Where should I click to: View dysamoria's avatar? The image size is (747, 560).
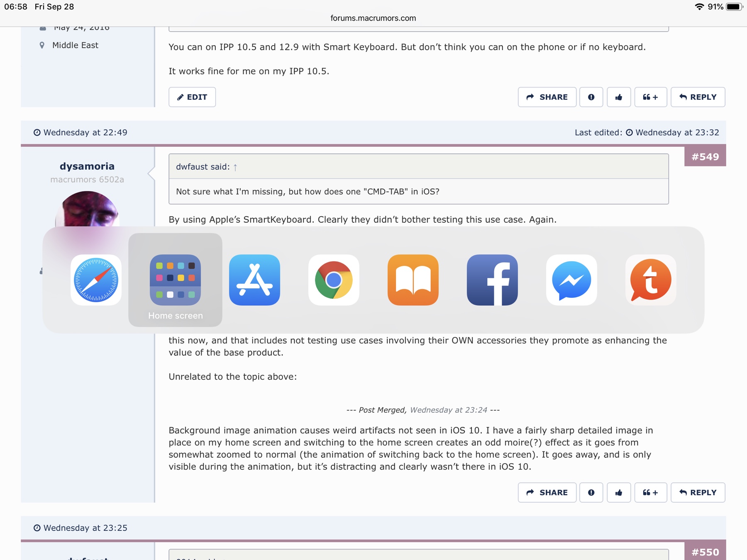pos(87,209)
